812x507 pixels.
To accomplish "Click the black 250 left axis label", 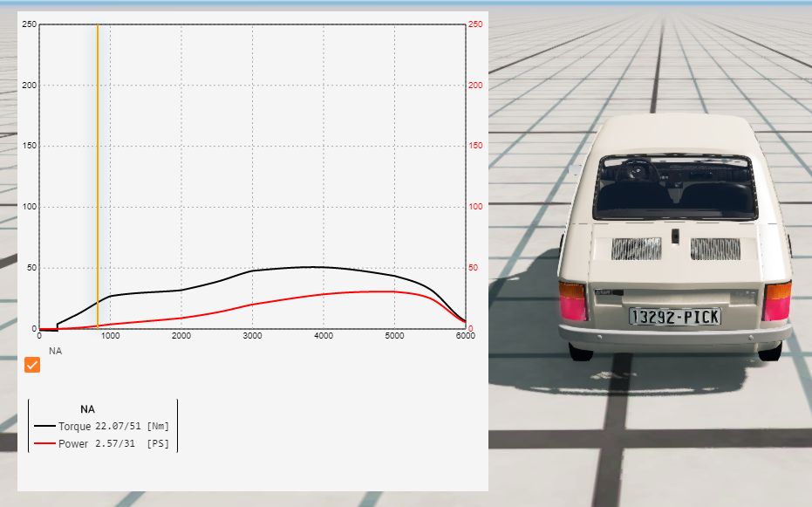I will [30, 24].
